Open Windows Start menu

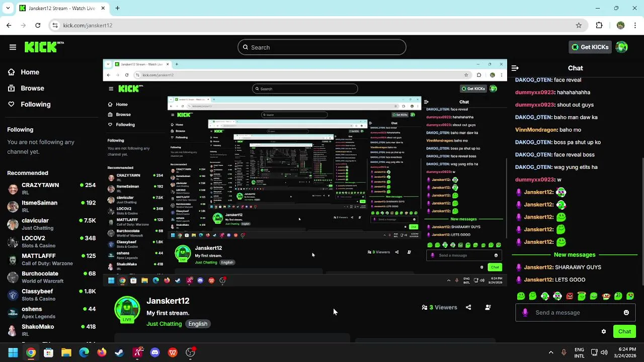[13, 352]
